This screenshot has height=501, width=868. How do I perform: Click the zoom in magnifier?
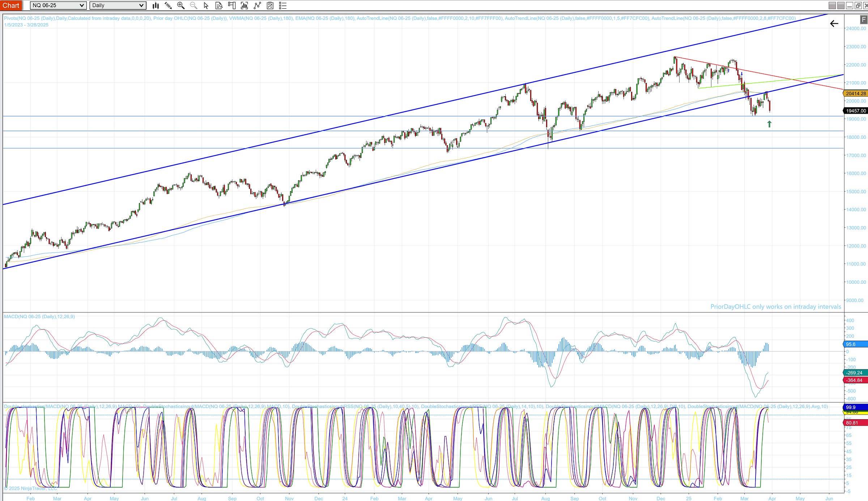181,5
